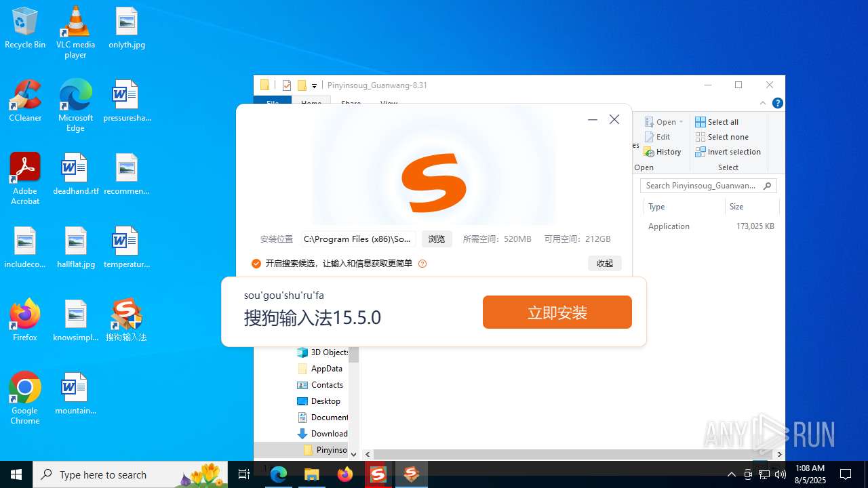
Task: Show hidden system tray icons
Action: [x=731, y=474]
